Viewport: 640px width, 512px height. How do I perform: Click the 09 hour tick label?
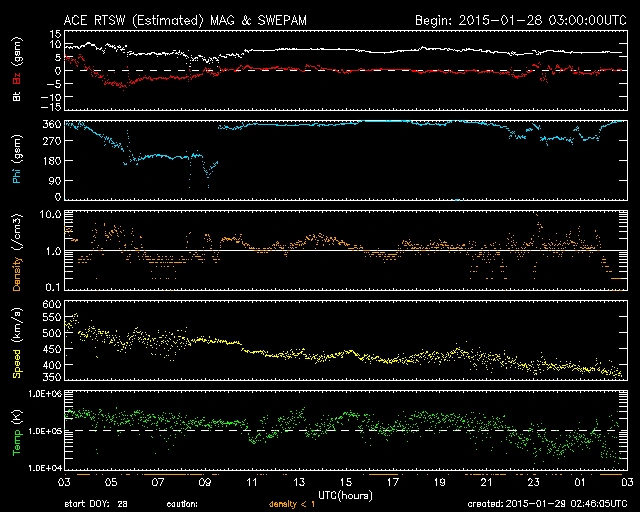[205, 482]
